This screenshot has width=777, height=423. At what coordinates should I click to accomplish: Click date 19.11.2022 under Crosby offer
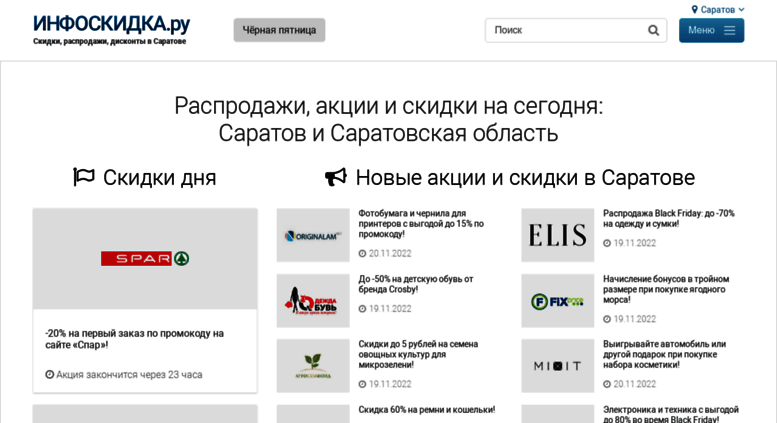coord(390,309)
